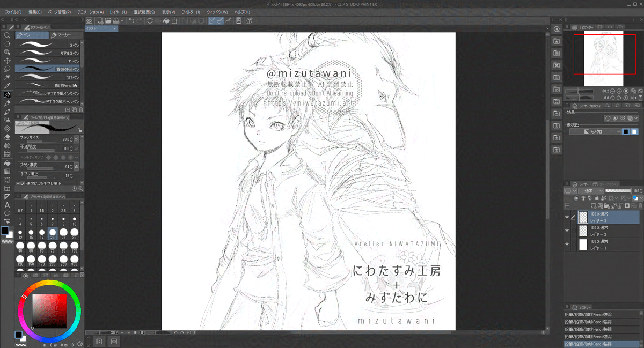Select the Zoom magnifier tool
This screenshot has width=644, height=348.
click(x=8, y=35)
